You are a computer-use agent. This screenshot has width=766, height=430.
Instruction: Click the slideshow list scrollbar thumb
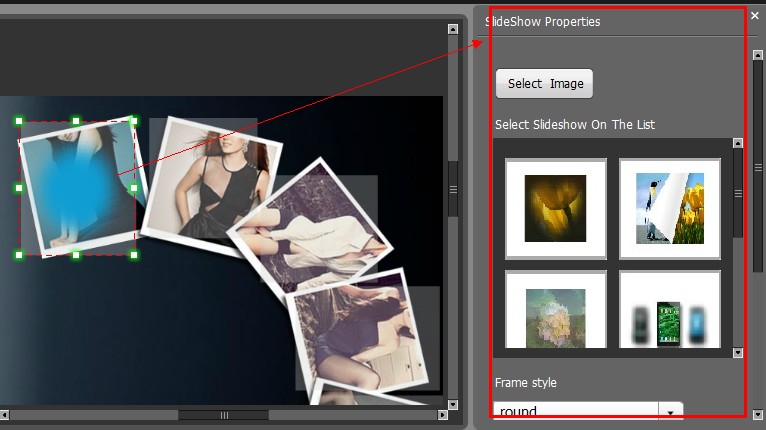pos(738,194)
